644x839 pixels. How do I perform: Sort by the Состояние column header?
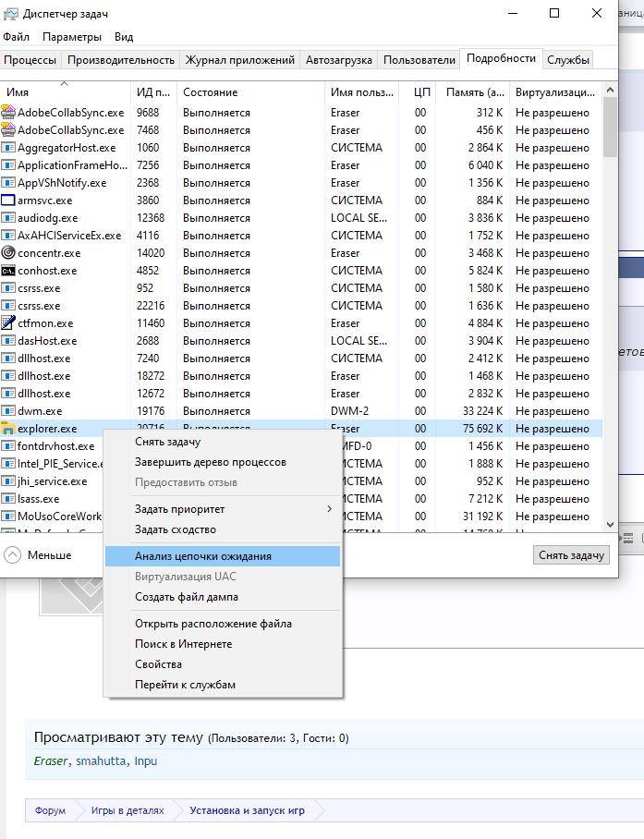251,92
